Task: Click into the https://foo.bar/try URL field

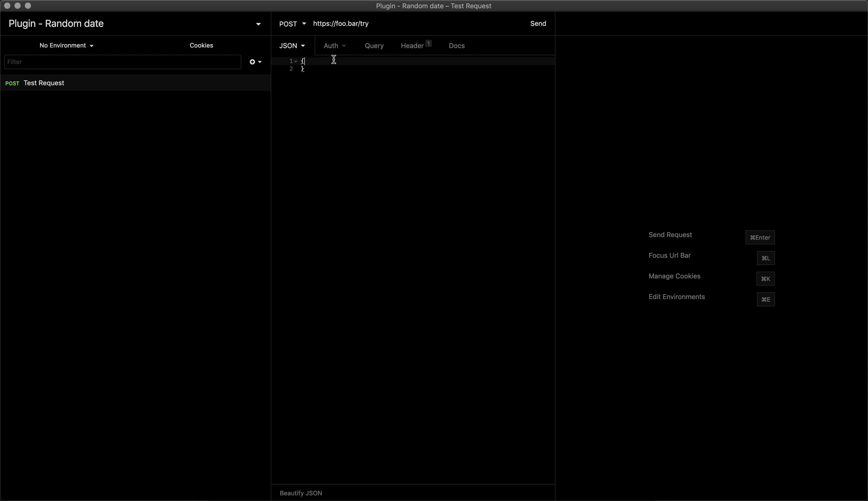Action: (413, 24)
